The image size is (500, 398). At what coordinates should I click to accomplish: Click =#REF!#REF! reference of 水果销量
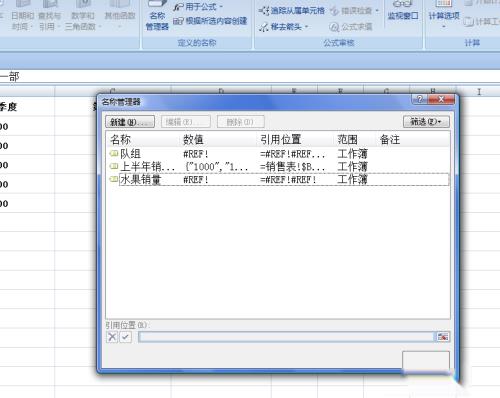coord(288,180)
